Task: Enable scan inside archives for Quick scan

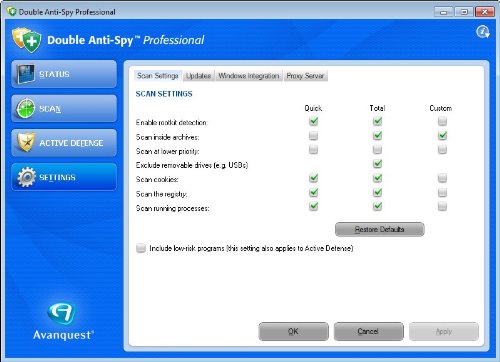Action: point(313,136)
